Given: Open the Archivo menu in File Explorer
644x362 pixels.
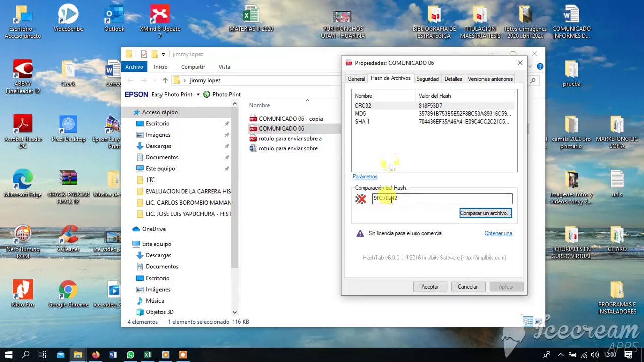Looking at the screenshot, I should (x=134, y=67).
